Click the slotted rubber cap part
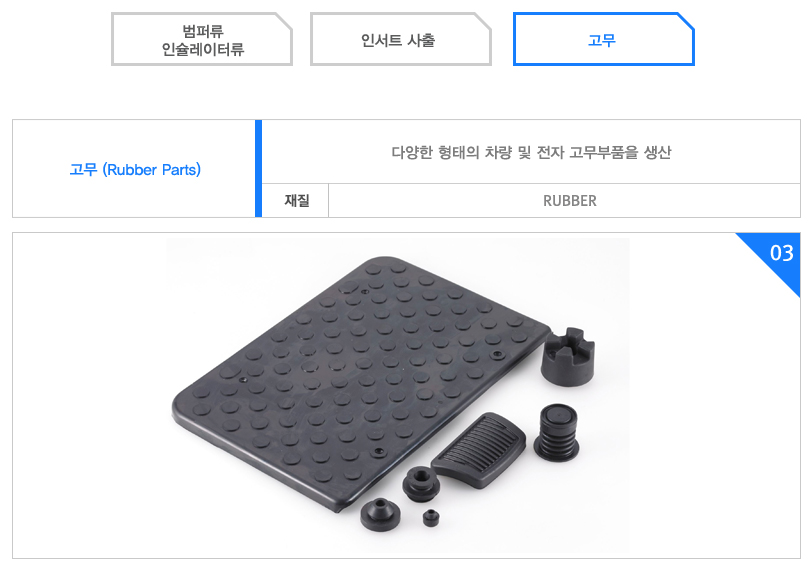The height and width of the screenshot is (576, 812). point(568,358)
